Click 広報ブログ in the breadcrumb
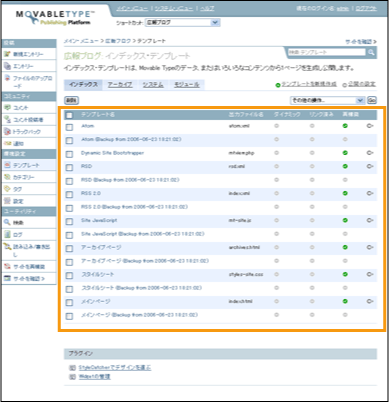The height and width of the screenshot is (402, 389). pos(118,41)
